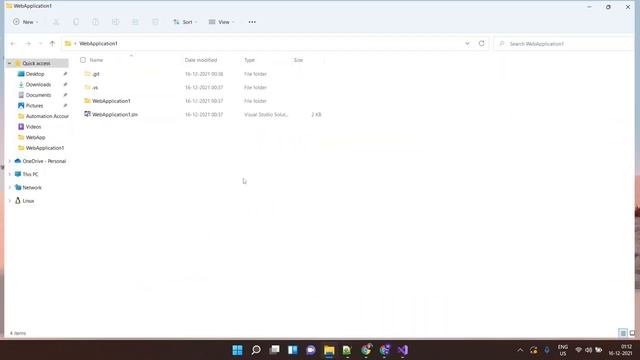This screenshot has height=360, width=640.
Task: Click the WebApplication1.sln solution file icon
Action: pos(87,114)
